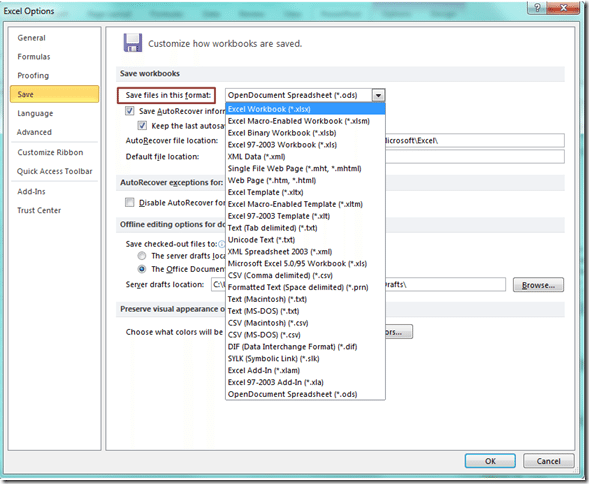The image size is (589, 484).
Task: Click the AutoRecover file location field
Action: click(475, 141)
